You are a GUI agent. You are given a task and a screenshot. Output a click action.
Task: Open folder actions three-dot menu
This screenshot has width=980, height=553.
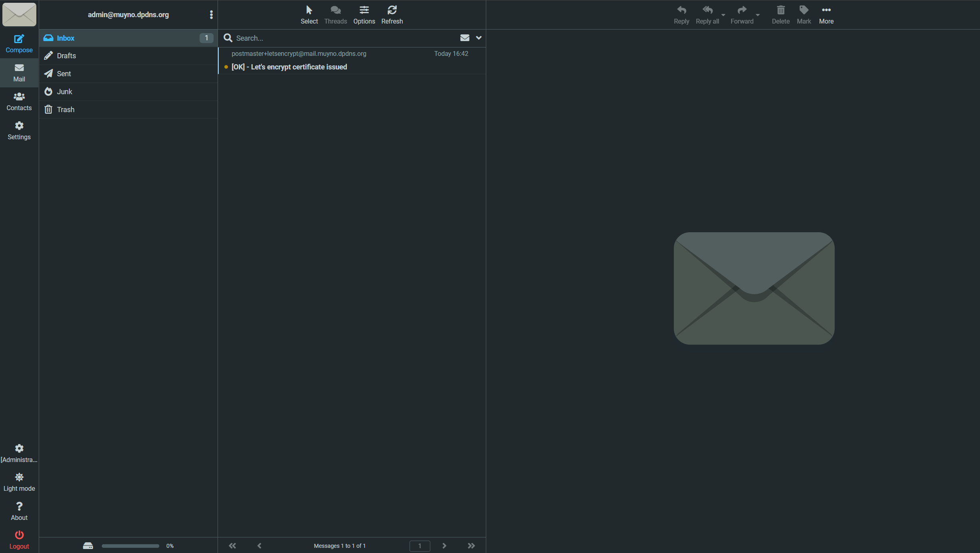point(211,15)
